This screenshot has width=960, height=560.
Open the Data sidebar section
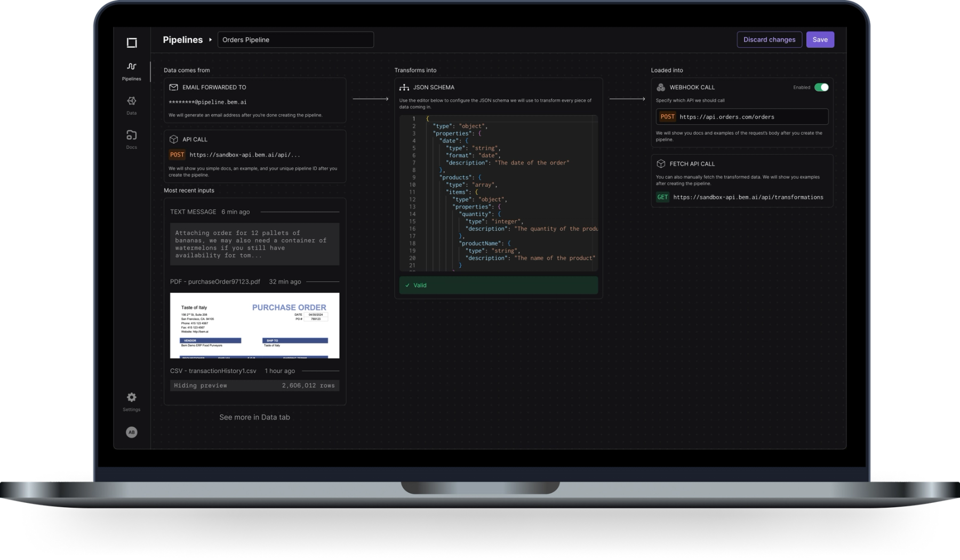(131, 105)
